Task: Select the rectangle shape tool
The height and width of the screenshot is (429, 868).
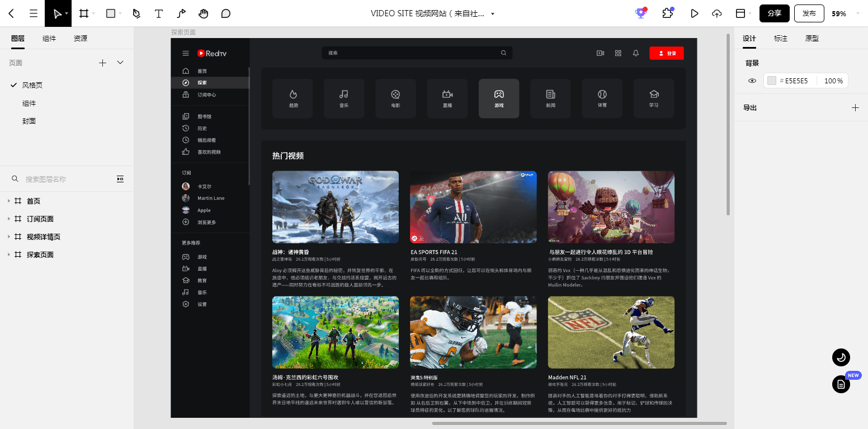Action: click(x=111, y=13)
